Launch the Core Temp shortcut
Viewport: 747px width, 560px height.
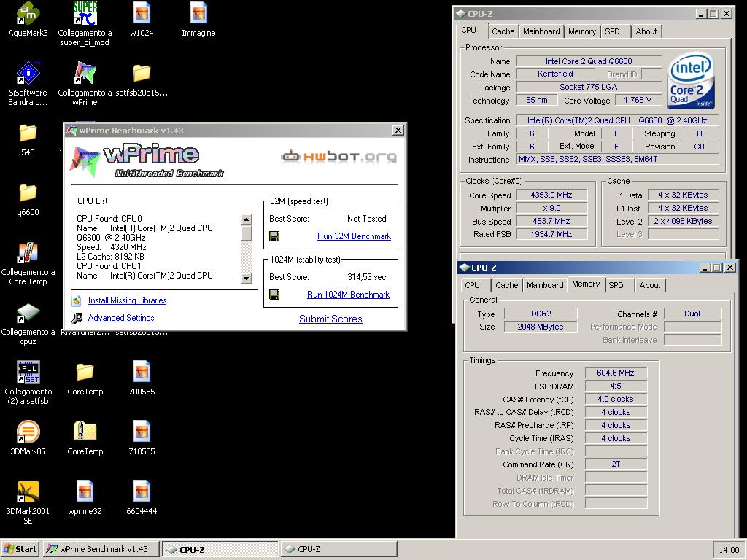(28, 253)
